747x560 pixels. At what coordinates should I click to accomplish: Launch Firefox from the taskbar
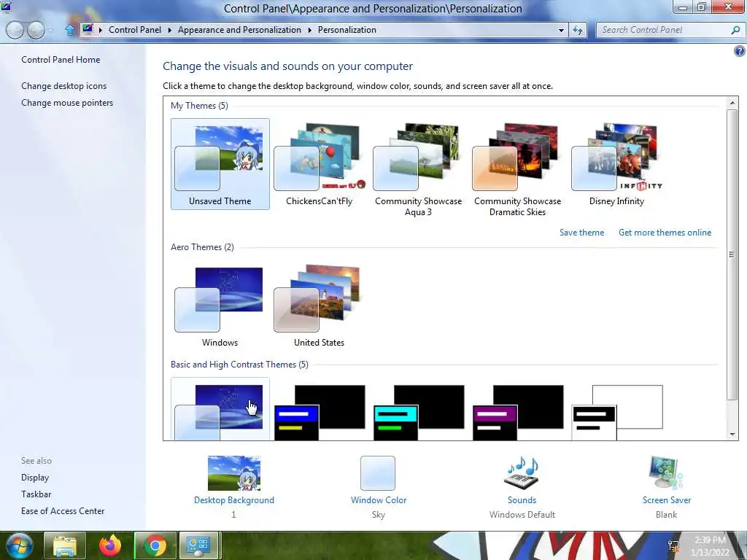110,545
